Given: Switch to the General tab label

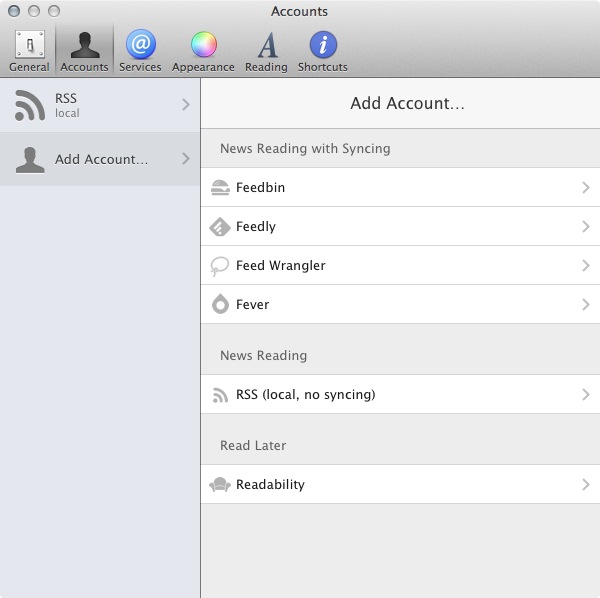Looking at the screenshot, I should coord(29,67).
